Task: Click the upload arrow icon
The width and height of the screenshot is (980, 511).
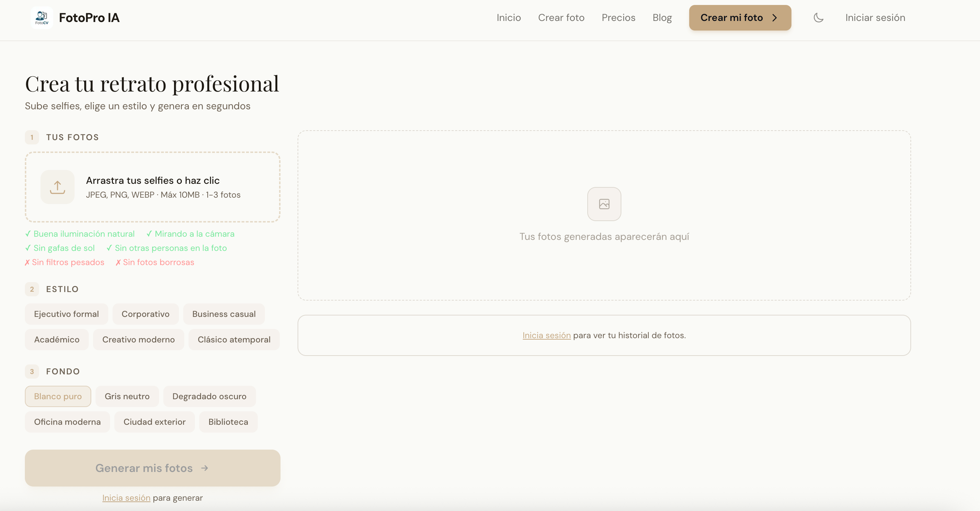Action: coord(58,187)
